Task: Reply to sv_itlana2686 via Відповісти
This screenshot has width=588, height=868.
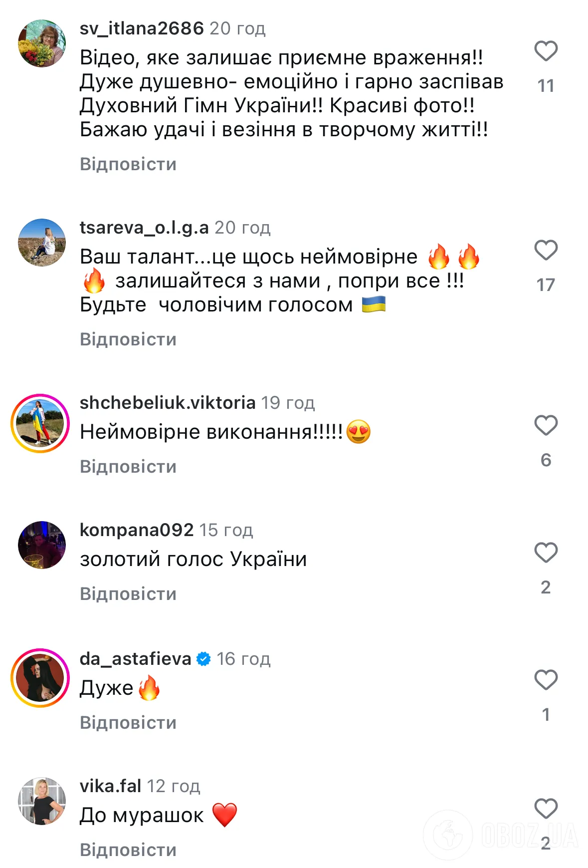Action: click(x=128, y=164)
